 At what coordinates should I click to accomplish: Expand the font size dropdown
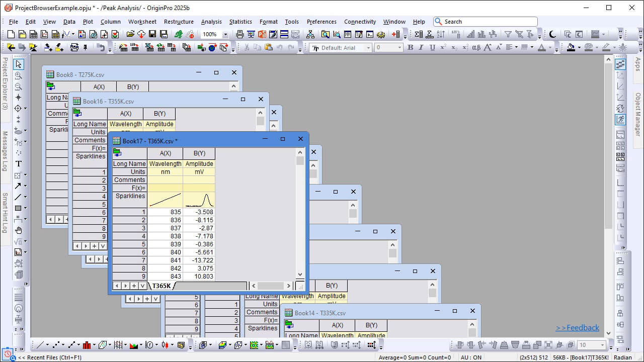point(400,48)
